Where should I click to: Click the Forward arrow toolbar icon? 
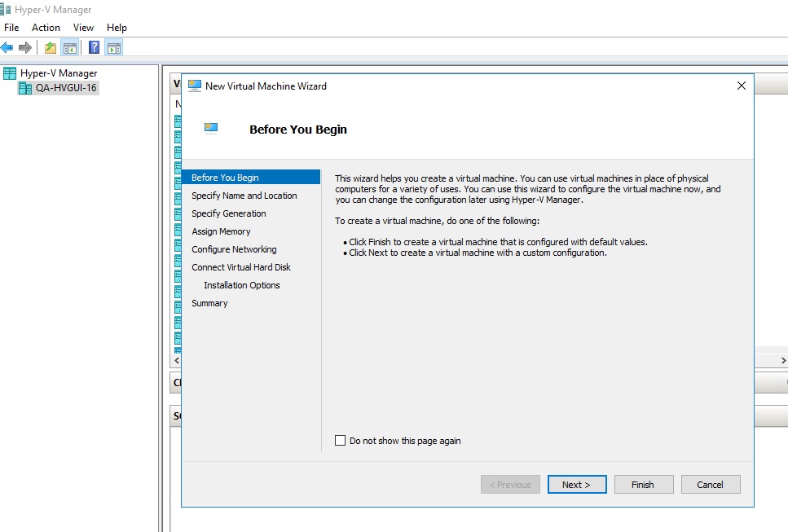25,48
